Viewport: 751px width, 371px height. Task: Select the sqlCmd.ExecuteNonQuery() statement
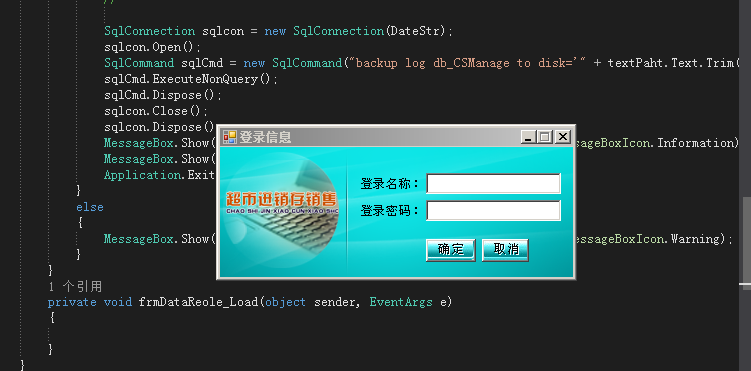[x=191, y=79]
